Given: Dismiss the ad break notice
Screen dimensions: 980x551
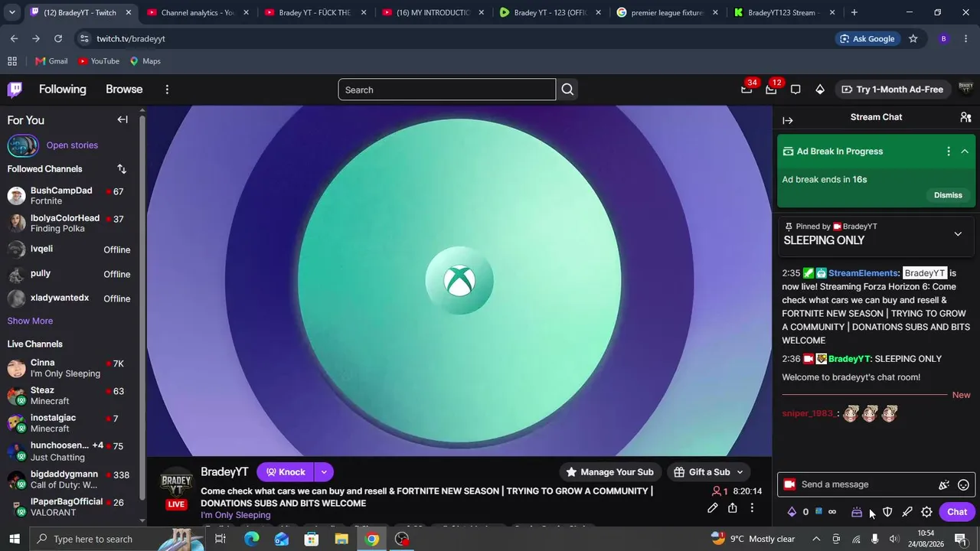Looking at the screenshot, I should point(948,195).
